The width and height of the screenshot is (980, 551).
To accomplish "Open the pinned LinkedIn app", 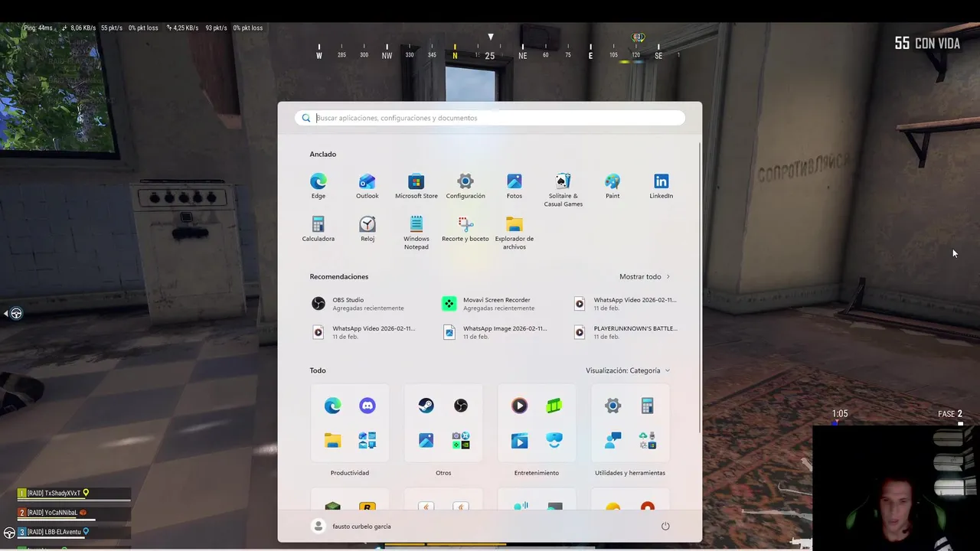I will click(661, 186).
